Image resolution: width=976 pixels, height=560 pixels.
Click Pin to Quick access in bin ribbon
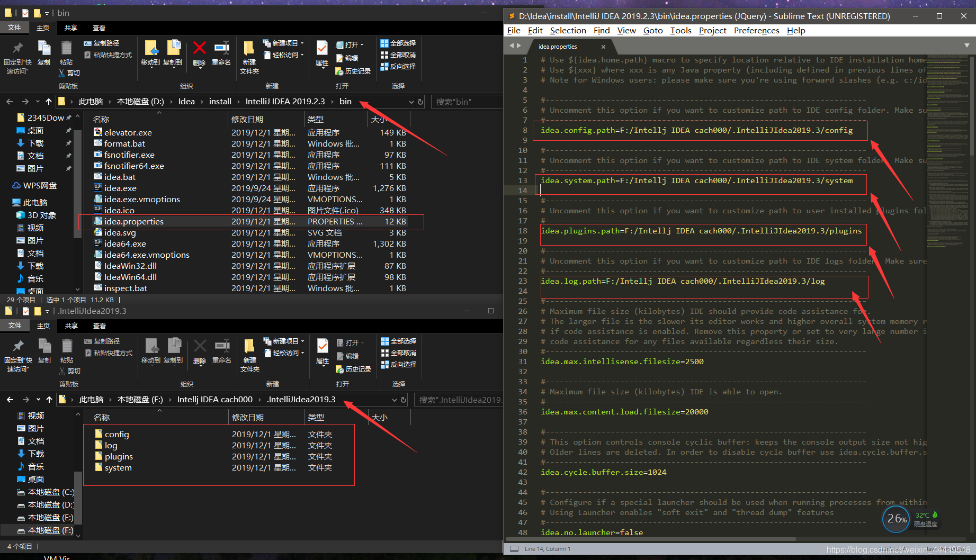[17, 57]
